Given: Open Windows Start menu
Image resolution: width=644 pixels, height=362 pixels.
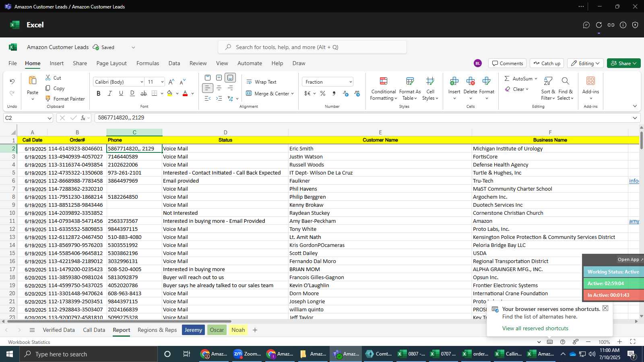Looking at the screenshot, I should click(10, 354).
